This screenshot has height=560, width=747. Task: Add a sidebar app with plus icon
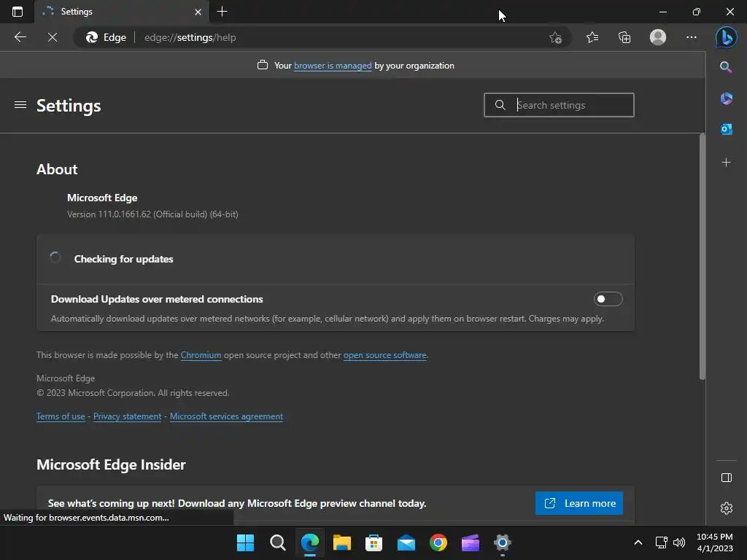pyautogui.click(x=726, y=163)
